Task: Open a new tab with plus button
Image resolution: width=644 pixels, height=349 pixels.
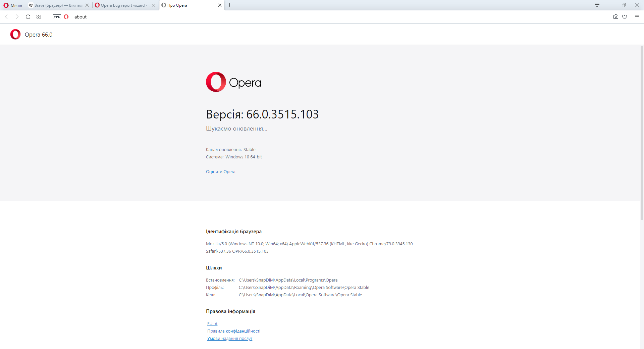Action: pyautogui.click(x=229, y=5)
